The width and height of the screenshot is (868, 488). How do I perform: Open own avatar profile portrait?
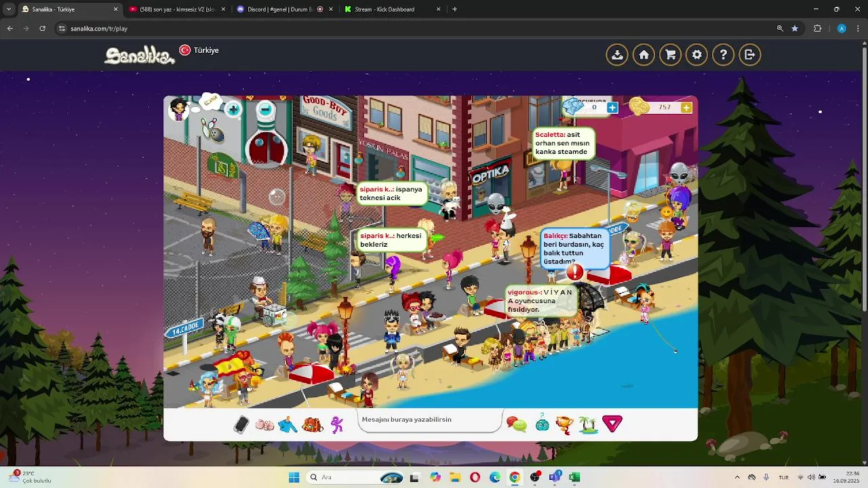click(x=178, y=108)
